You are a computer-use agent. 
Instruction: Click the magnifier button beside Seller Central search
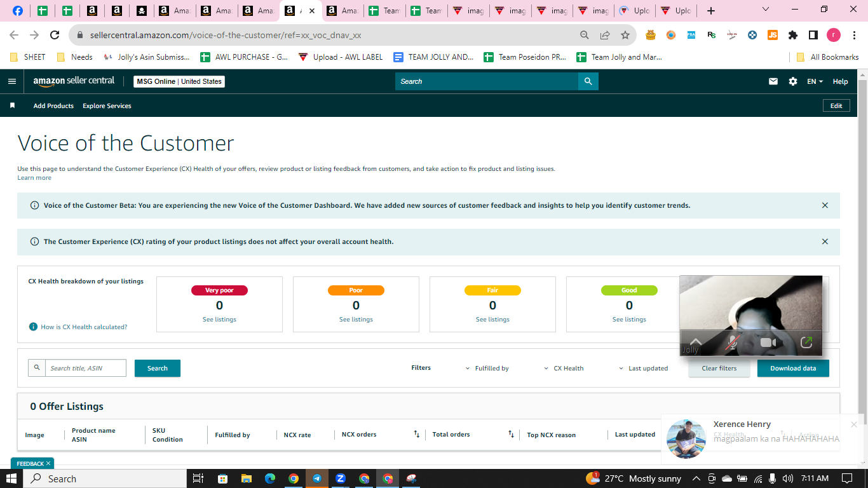coord(588,81)
